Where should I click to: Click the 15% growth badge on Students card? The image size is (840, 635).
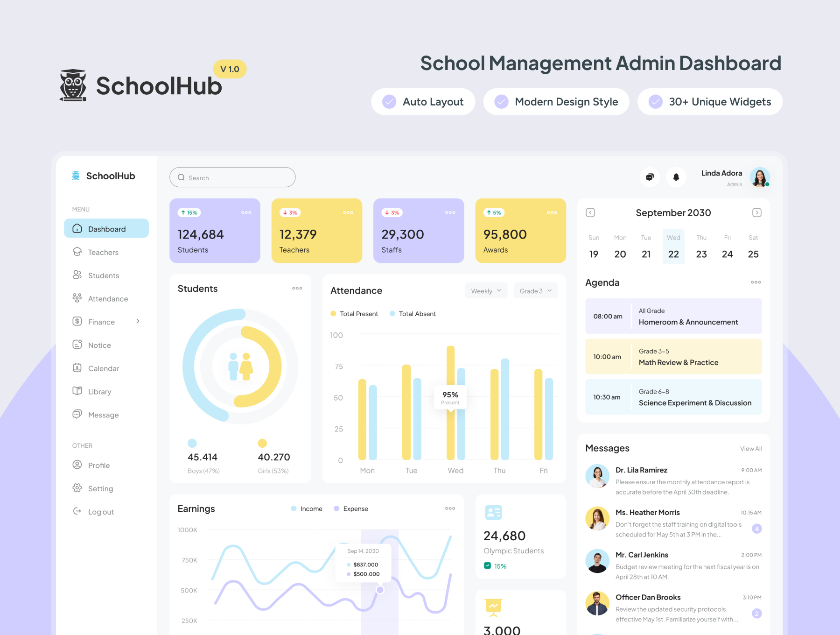[x=189, y=212]
